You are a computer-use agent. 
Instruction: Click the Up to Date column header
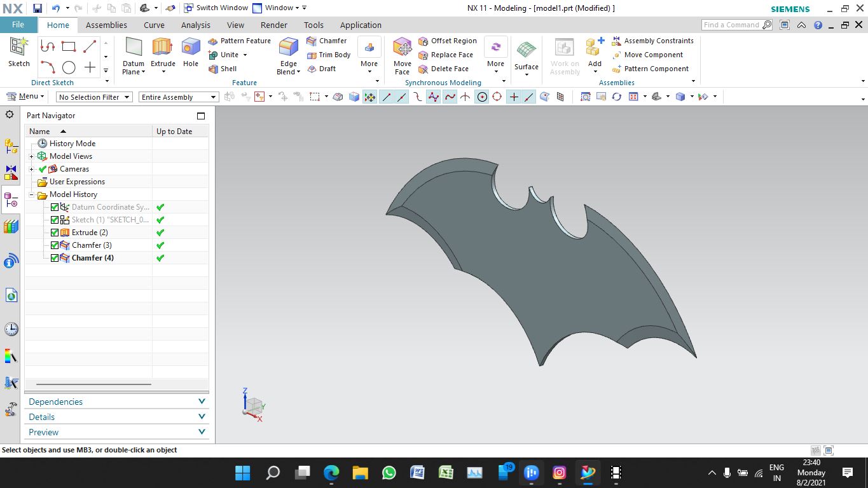181,131
